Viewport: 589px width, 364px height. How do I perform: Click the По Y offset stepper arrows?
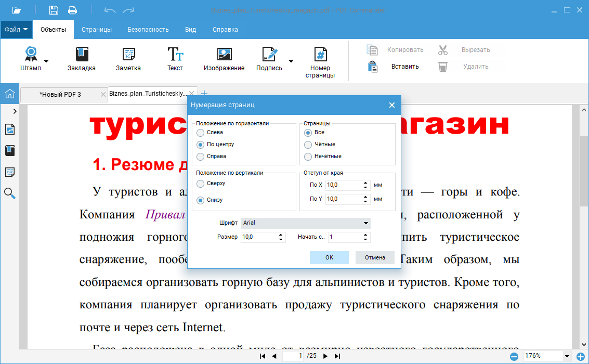(365, 199)
